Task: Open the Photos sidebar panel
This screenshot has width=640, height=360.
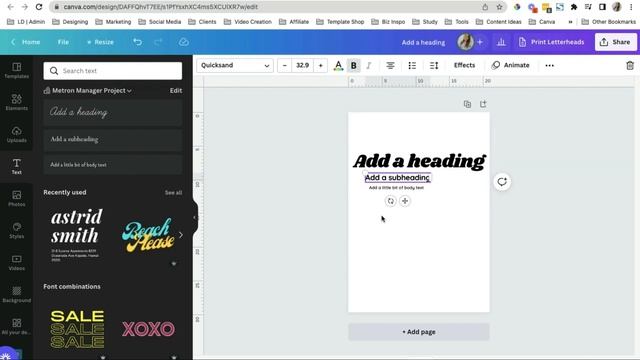Action: [x=16, y=198]
